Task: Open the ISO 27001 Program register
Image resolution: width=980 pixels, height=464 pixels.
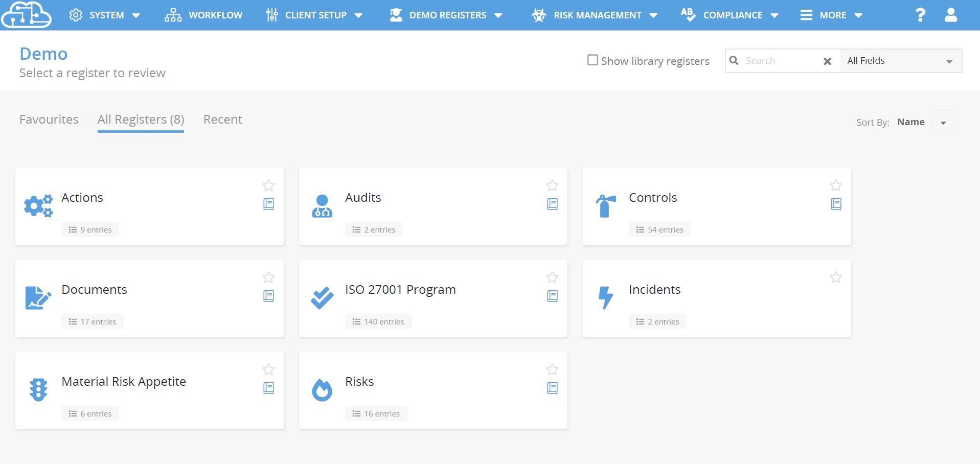Action: click(x=400, y=290)
